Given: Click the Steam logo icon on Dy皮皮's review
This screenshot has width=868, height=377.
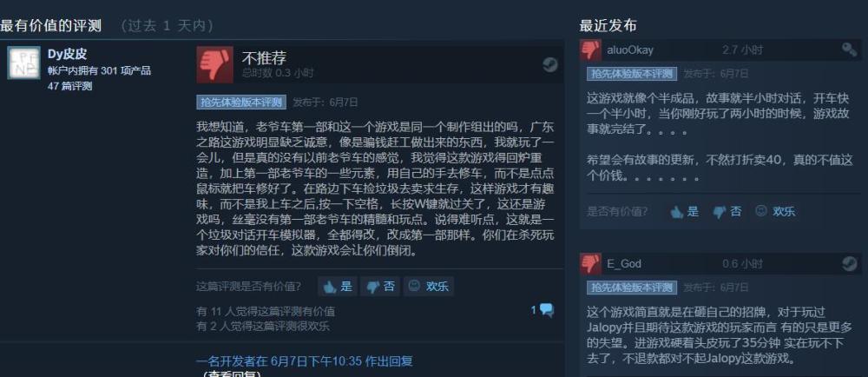Looking at the screenshot, I should tap(549, 64).
